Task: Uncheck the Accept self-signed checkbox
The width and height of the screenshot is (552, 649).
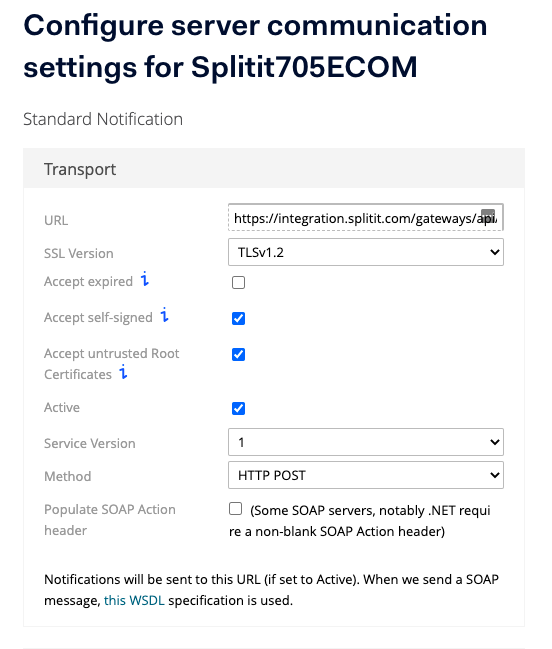Action: coord(238,319)
